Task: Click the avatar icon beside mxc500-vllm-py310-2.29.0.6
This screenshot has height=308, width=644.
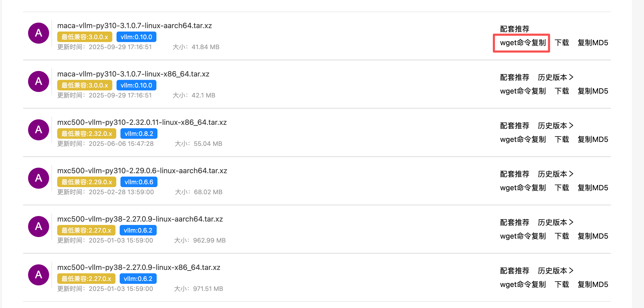Action: click(x=39, y=178)
